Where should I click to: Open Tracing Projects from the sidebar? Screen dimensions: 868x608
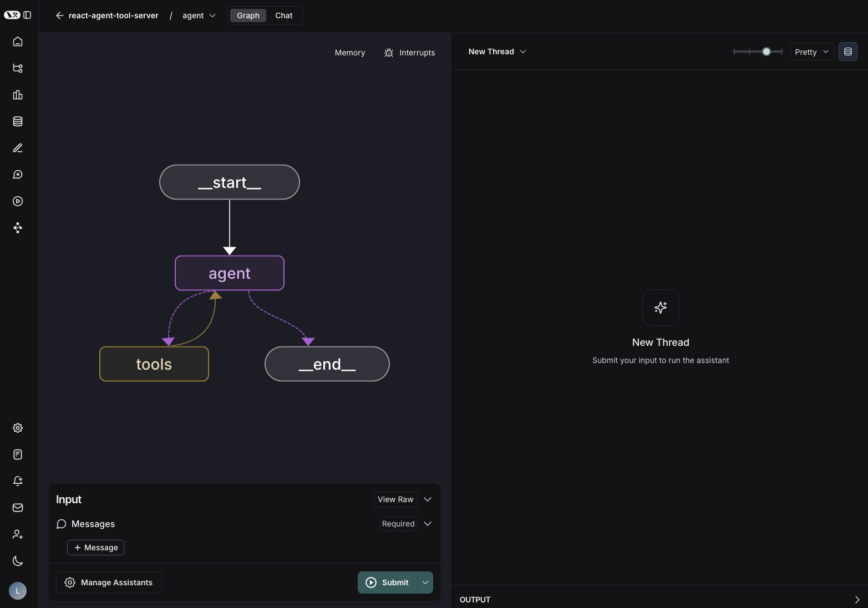17,68
